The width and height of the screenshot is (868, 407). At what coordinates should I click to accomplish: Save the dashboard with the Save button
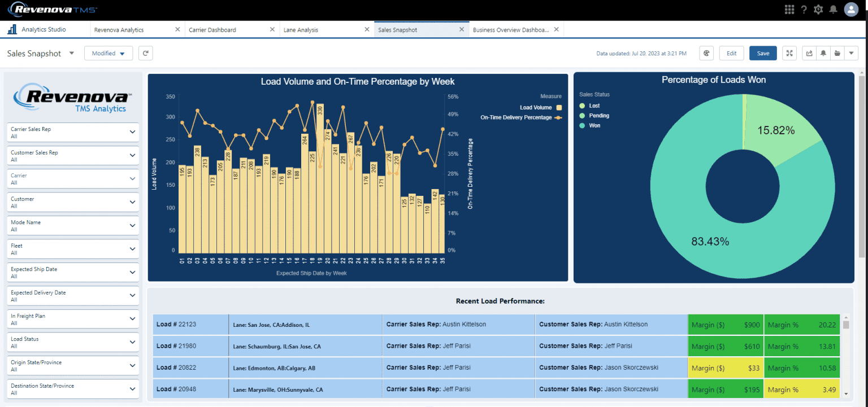coord(763,52)
